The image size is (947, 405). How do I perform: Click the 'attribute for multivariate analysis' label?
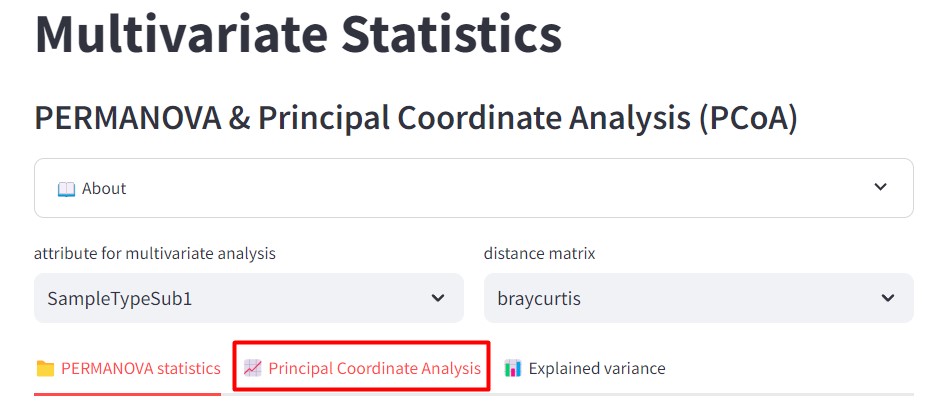click(155, 254)
